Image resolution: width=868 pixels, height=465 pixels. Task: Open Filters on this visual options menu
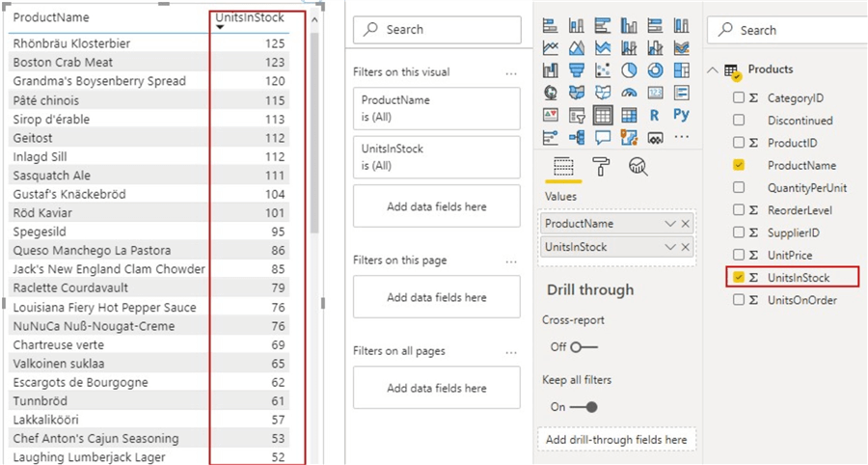click(511, 72)
